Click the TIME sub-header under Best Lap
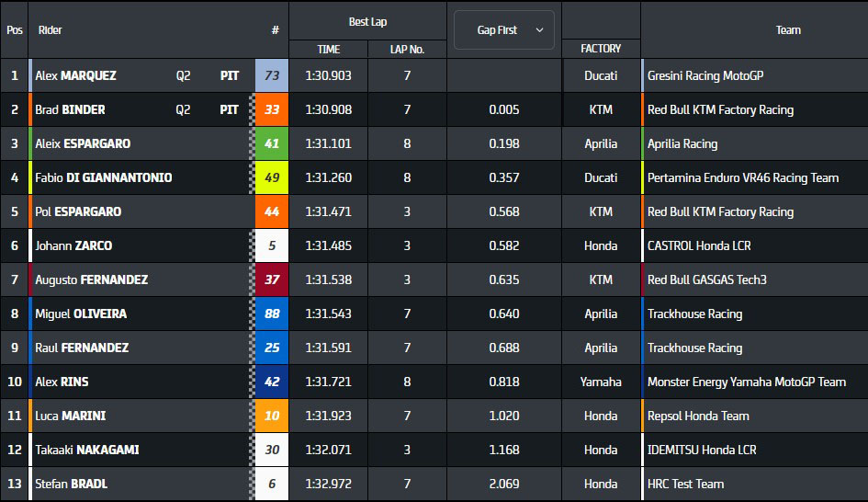Viewport: 868px width, 502px height. point(328,50)
